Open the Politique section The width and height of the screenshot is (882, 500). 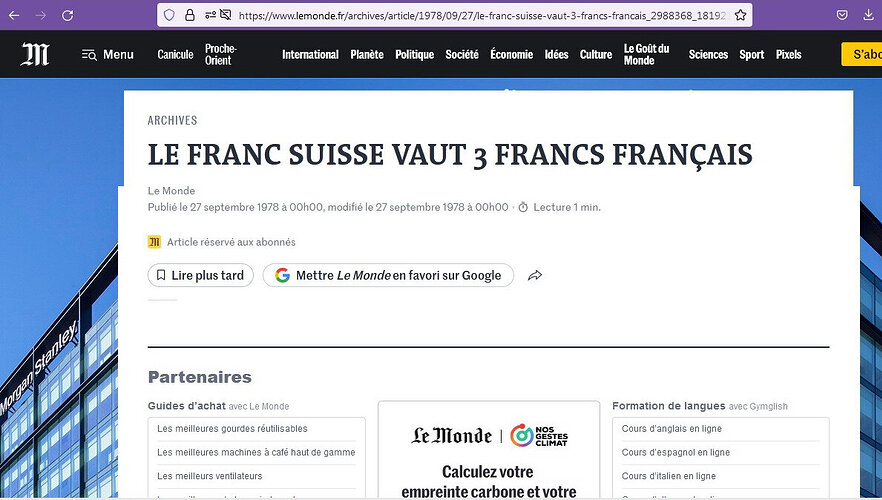415,55
